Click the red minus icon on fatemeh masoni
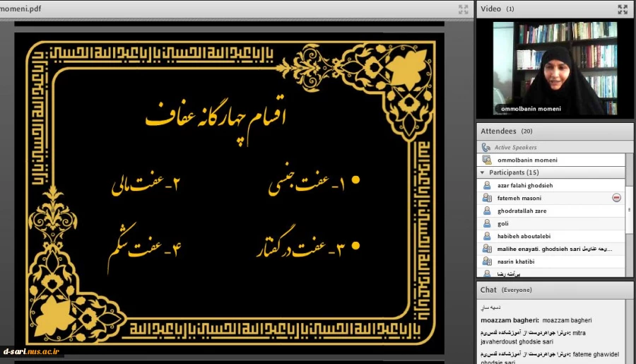636x364 pixels. coord(616,198)
